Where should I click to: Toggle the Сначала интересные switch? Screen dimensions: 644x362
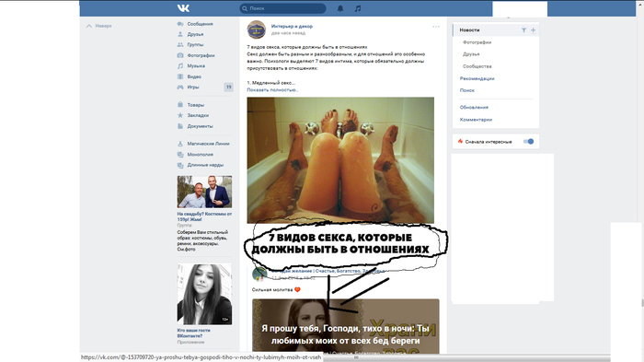(x=528, y=142)
